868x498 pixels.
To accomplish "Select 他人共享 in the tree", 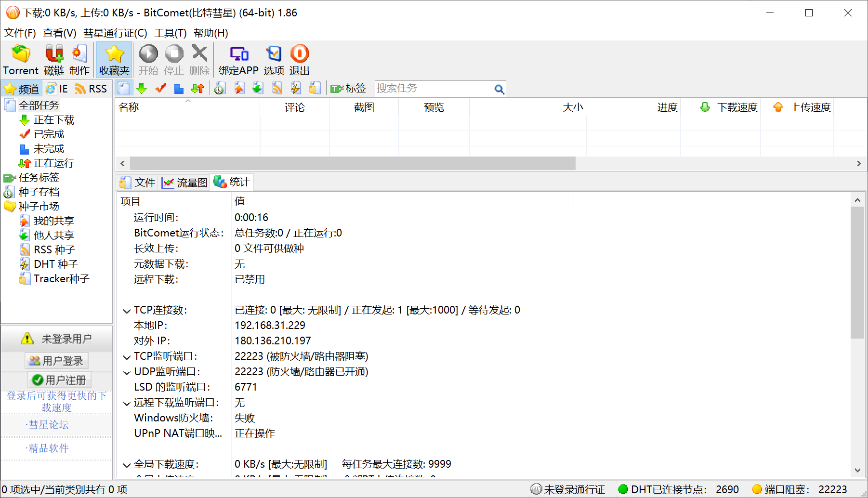I will coord(54,235).
